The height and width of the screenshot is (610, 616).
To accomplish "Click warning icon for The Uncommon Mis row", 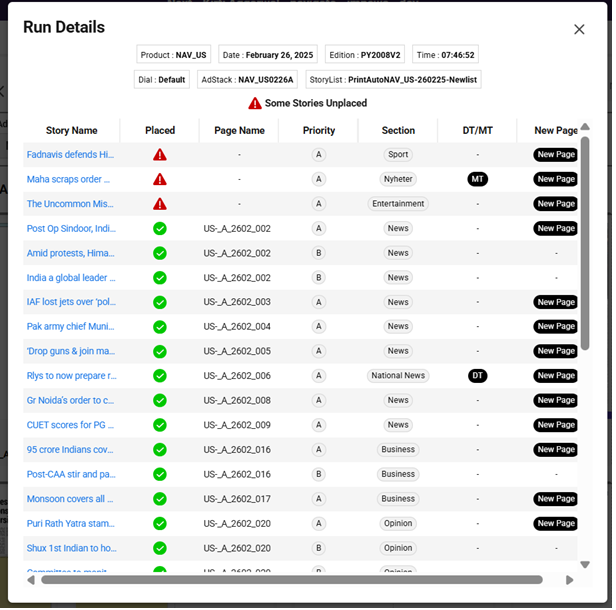I will pyautogui.click(x=160, y=204).
